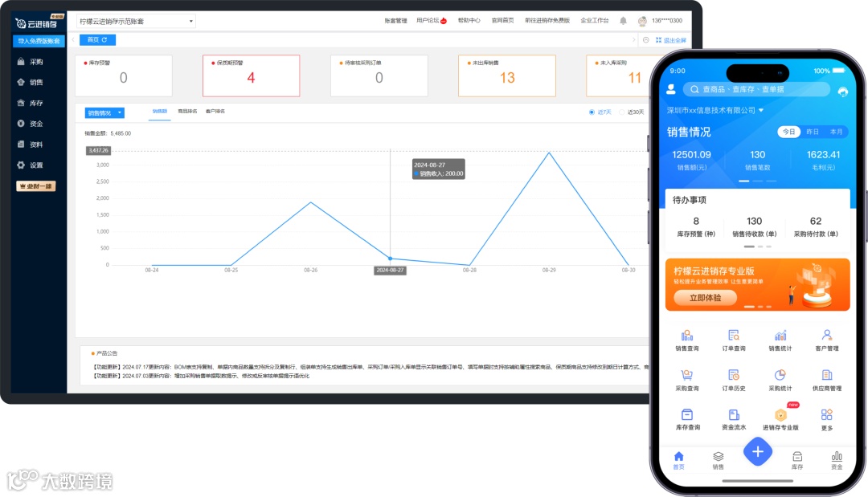Open 销售查询 icon in phone app

point(687,336)
